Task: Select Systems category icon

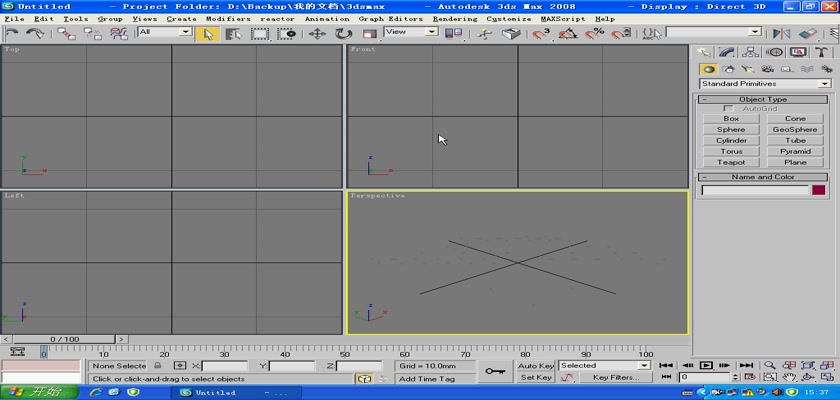Action: [827, 69]
